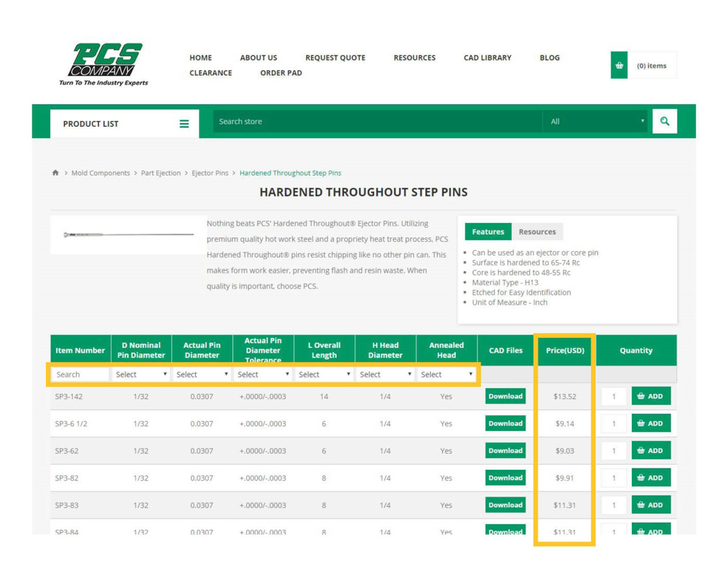This screenshot has width=728, height=563.
Task: Click the PCS Company logo
Action: click(x=103, y=64)
